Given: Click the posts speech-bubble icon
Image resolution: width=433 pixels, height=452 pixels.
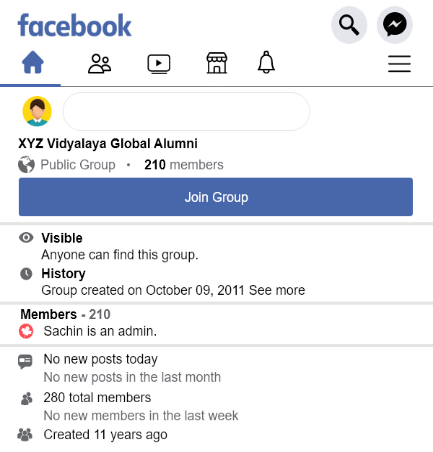Looking at the screenshot, I should [x=25, y=361].
